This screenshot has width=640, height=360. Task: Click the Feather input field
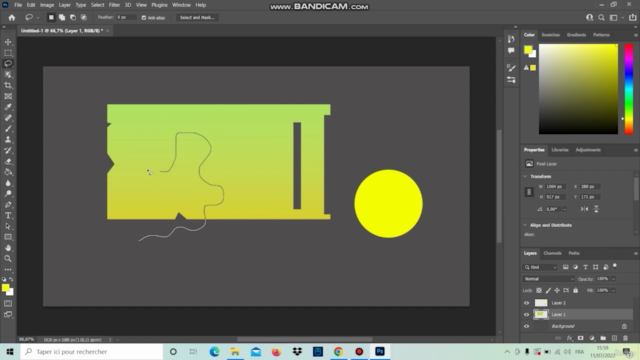(x=126, y=18)
